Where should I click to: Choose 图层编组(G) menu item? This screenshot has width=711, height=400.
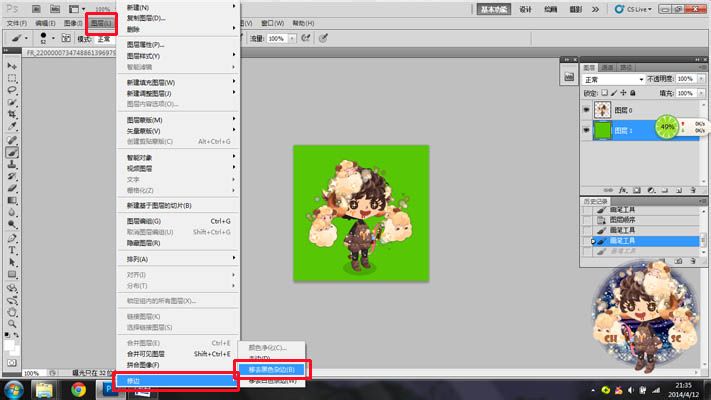coord(178,221)
